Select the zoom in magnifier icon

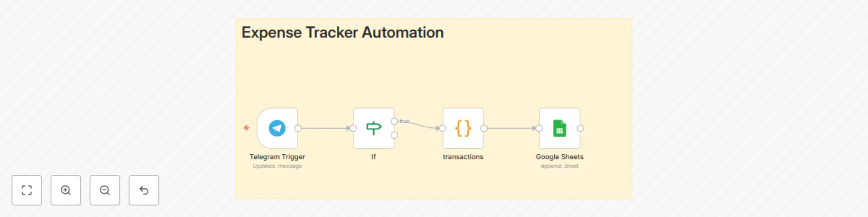pos(65,190)
